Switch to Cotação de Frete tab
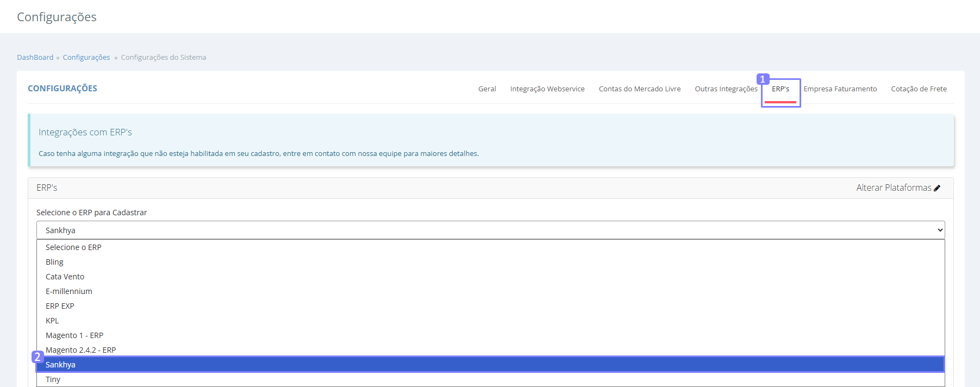Viewport: 980px width, 387px height. pos(919,89)
